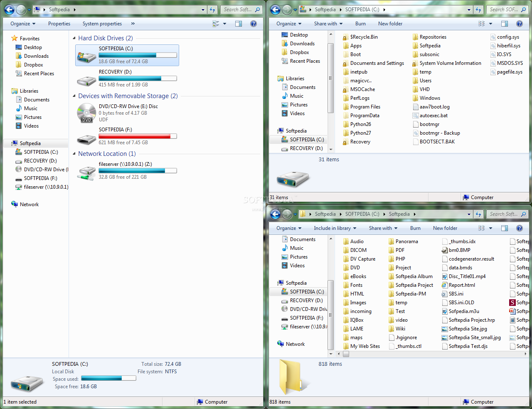The width and height of the screenshot is (532, 409).
Task: Open the $Recycle.Bin folder icon
Action: (345, 37)
